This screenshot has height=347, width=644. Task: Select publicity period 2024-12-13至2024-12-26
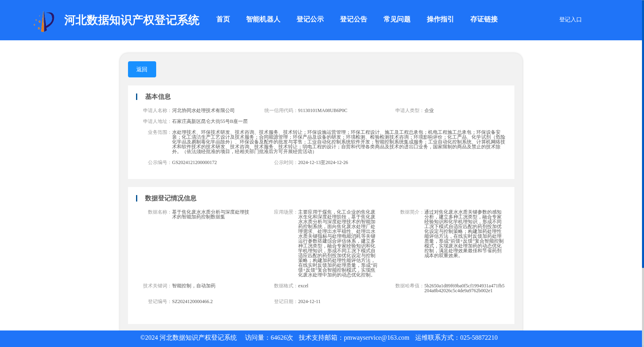(323, 162)
